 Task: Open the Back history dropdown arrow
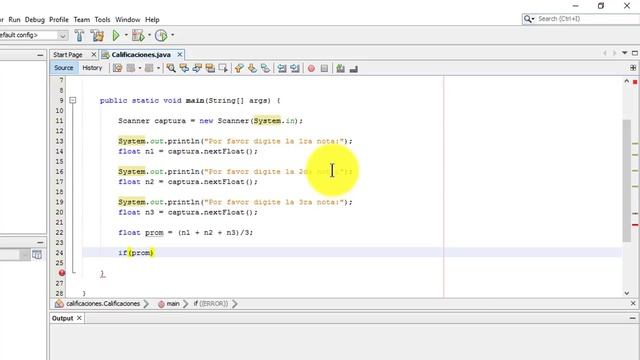[140, 68]
